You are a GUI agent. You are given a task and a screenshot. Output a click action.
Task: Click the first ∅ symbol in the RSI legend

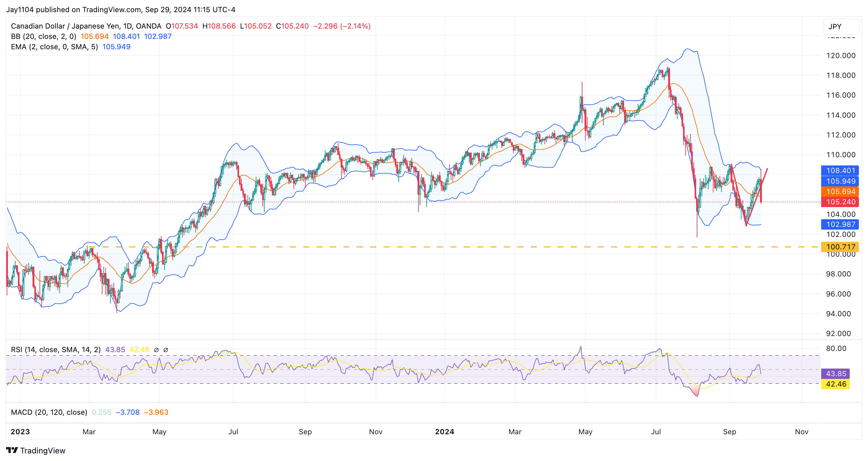[156, 350]
